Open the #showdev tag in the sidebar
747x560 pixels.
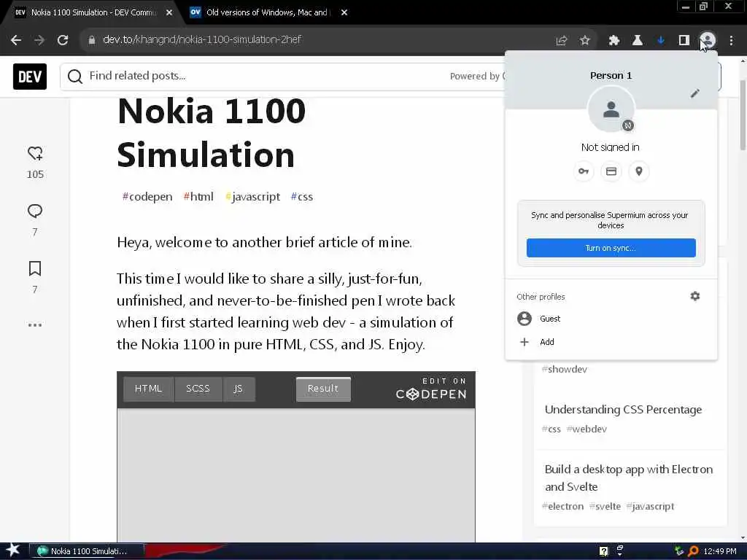tap(565, 369)
